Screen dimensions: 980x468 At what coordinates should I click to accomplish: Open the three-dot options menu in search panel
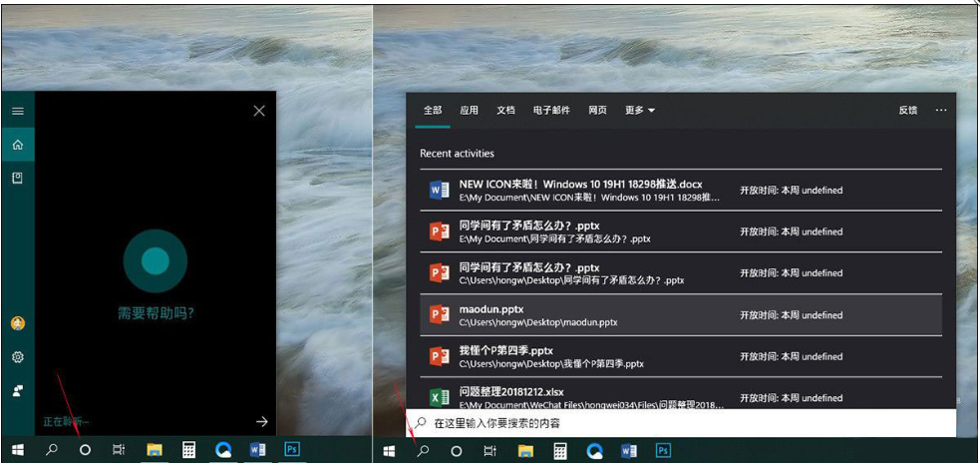coord(941,110)
